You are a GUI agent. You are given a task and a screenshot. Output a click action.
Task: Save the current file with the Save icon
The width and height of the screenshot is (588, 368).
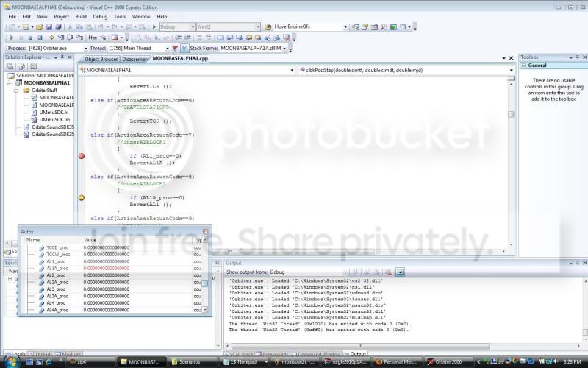tap(49, 27)
